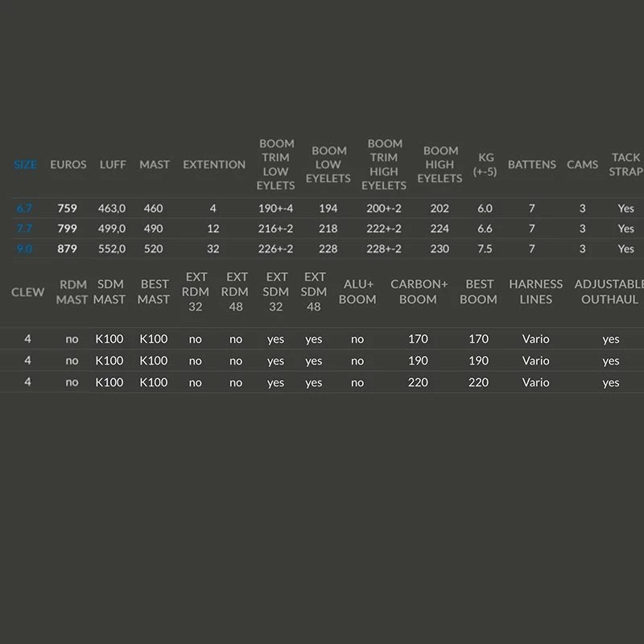Screen dimensions: 644x644
Task: Click the blue SIZE column header
Action: point(25,164)
